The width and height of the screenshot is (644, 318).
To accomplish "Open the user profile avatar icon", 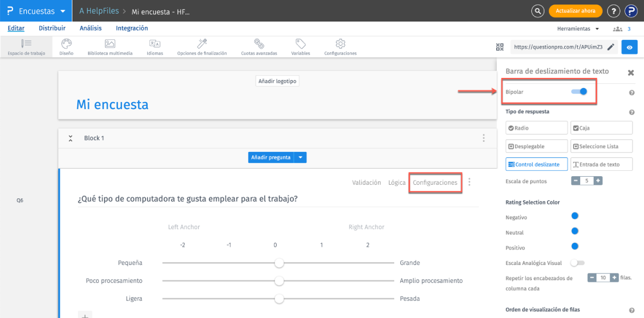I will 631,11.
